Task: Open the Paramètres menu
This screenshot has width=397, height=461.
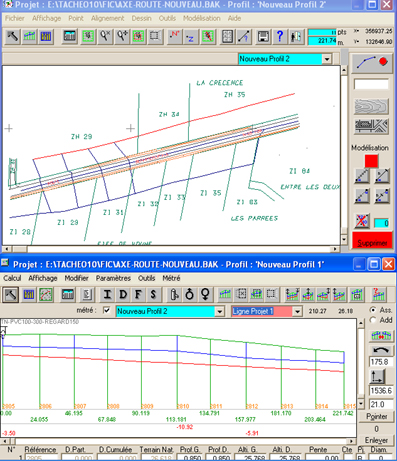Action: 113,278
